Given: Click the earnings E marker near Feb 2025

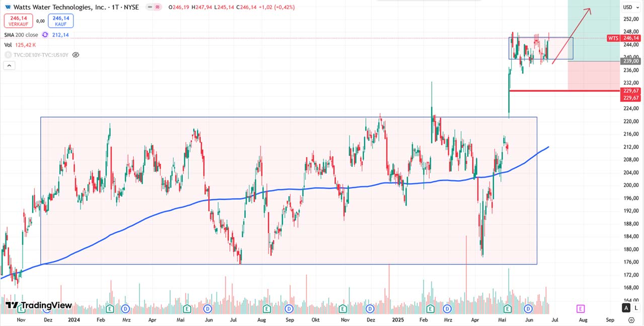Looking at the screenshot, I should (x=431, y=308).
